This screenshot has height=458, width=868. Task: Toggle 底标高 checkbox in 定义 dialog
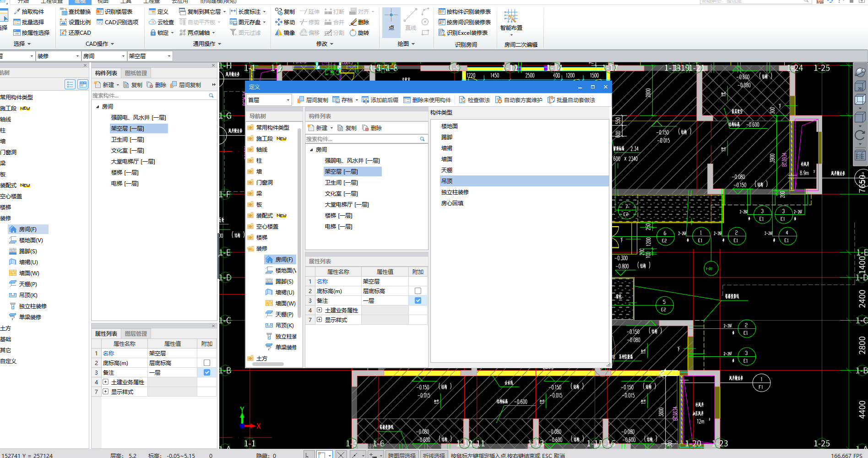[418, 291]
